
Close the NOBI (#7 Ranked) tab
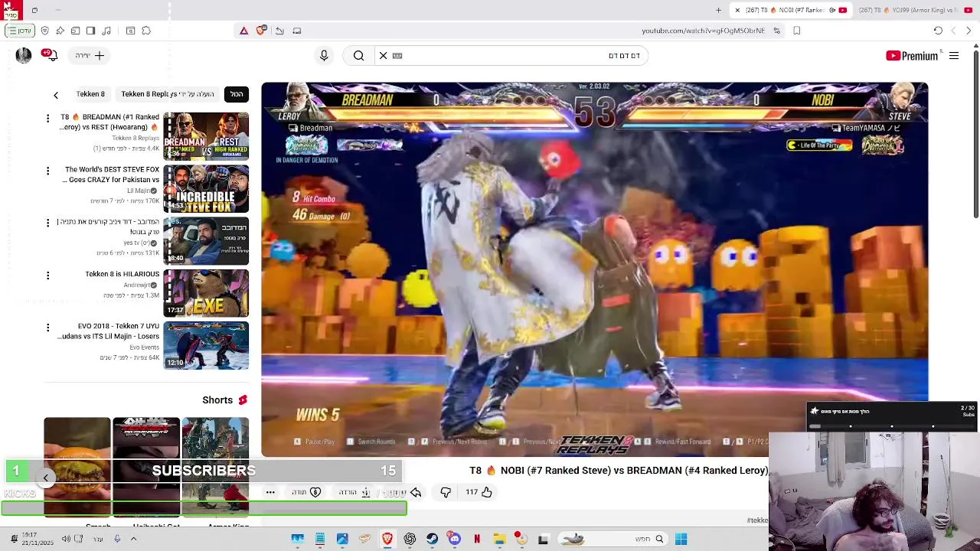[x=737, y=10]
